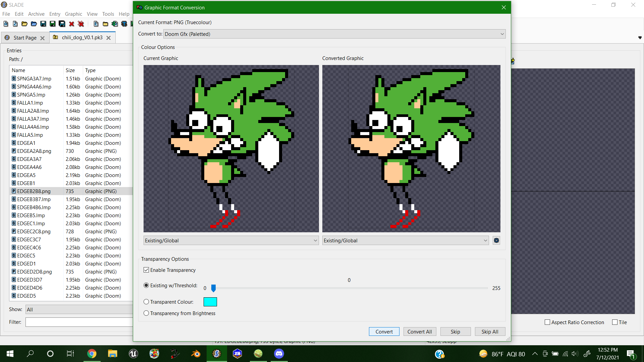The image size is (644, 362).
Task: Click the Close All double red X icon
Action: (x=81, y=24)
